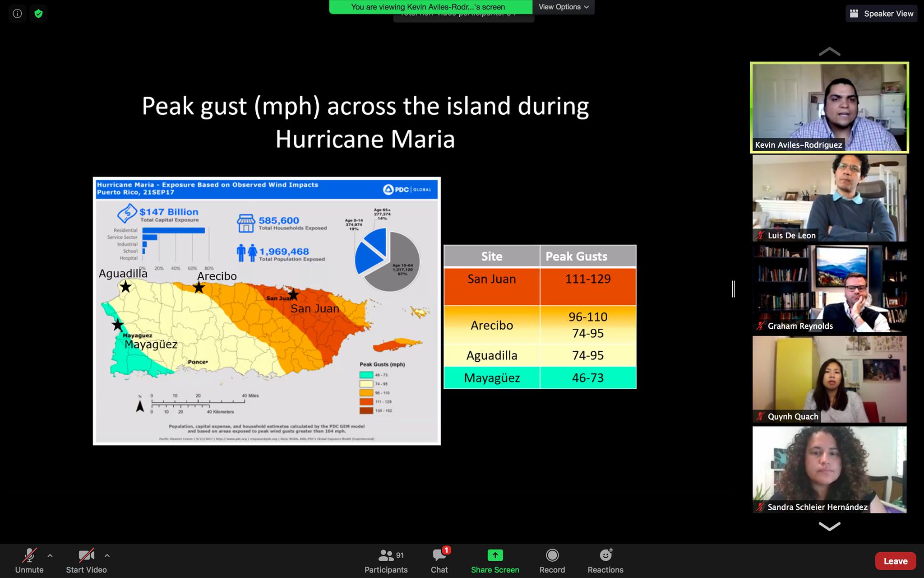The width and height of the screenshot is (924, 578).
Task: Start the video camera
Action: 86,560
